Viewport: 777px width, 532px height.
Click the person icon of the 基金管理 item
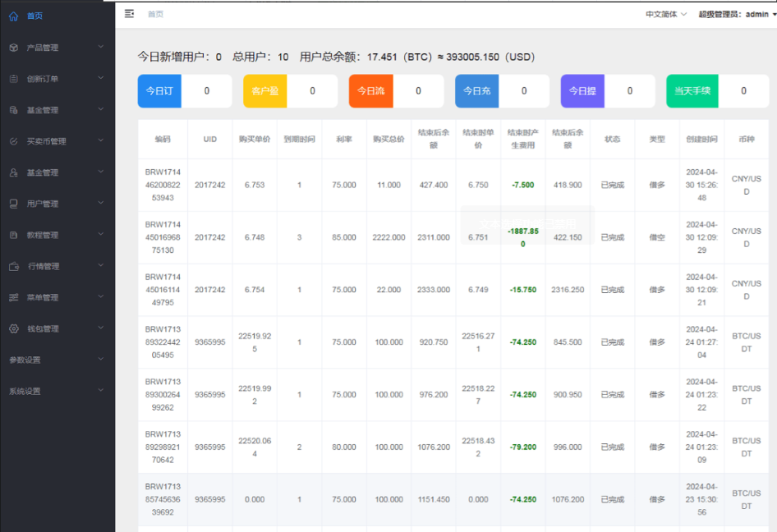click(14, 172)
